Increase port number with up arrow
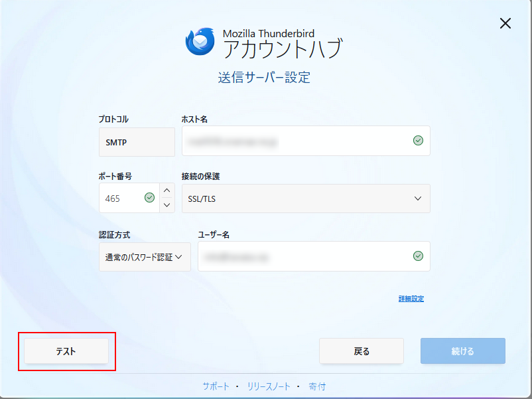This screenshot has width=532, height=399. (x=167, y=191)
